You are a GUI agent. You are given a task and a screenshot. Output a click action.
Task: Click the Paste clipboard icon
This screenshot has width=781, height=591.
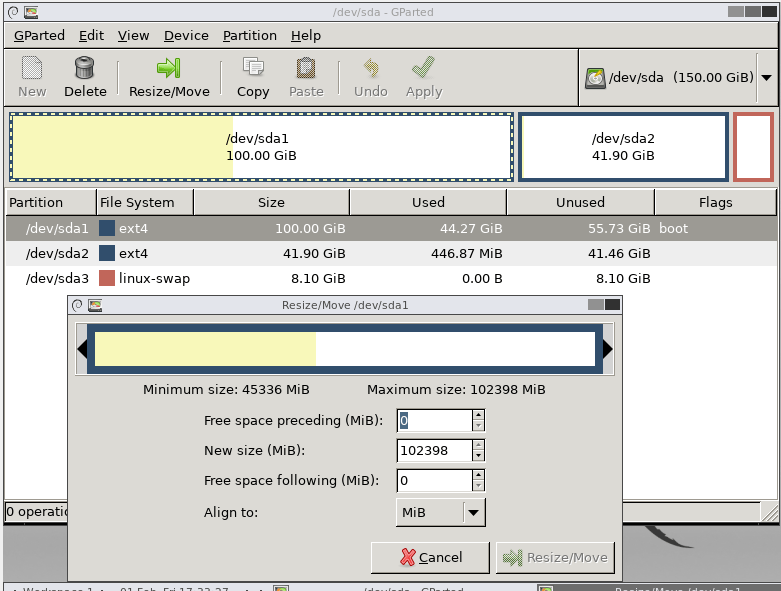click(x=306, y=68)
